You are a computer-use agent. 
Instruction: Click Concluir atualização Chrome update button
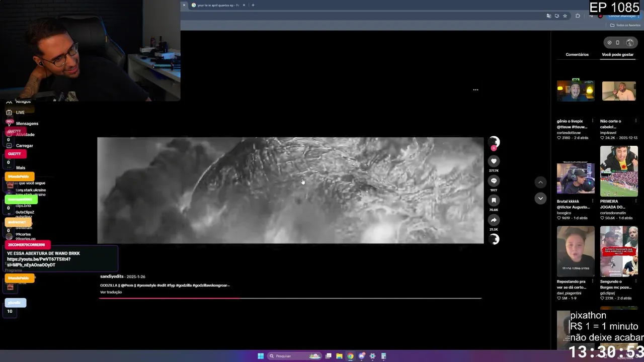click(x=621, y=16)
